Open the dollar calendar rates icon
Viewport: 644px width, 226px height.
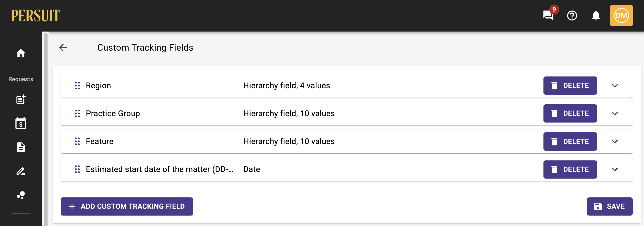tap(21, 123)
